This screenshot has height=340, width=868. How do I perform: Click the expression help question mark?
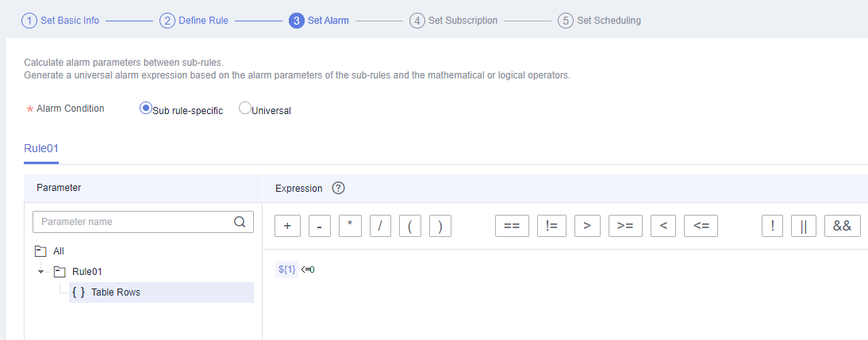[338, 188]
